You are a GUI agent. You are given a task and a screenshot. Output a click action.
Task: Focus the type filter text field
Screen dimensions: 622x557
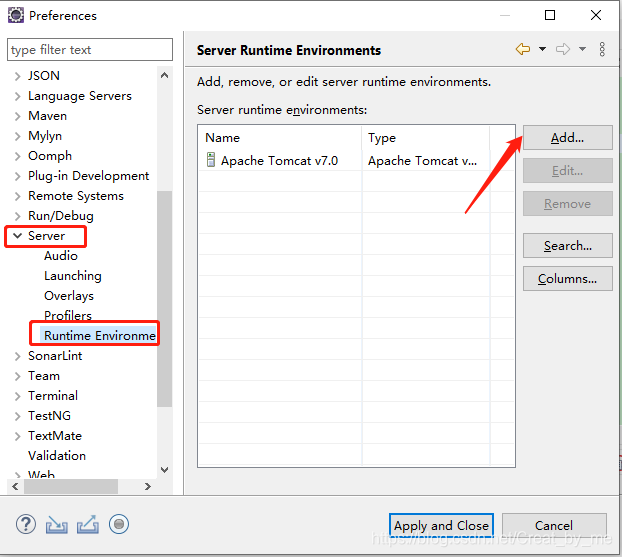click(x=90, y=50)
